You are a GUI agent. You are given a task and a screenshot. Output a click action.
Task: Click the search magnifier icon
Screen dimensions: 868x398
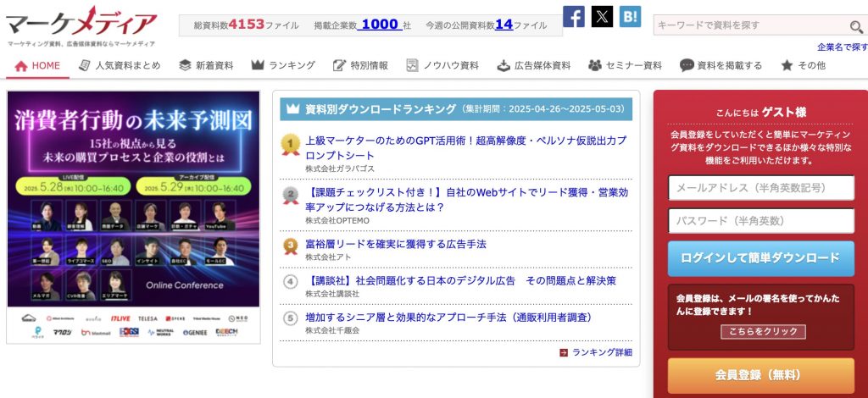click(856, 26)
